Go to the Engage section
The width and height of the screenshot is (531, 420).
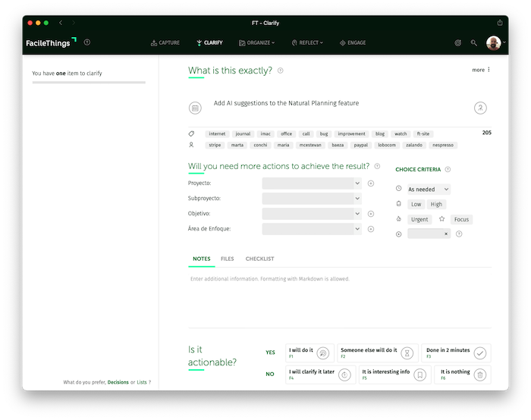[353, 42]
